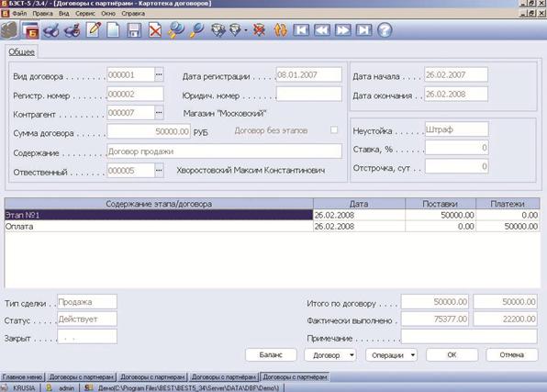Select the Оплата row in table
547x392 pixels.
[272, 227]
